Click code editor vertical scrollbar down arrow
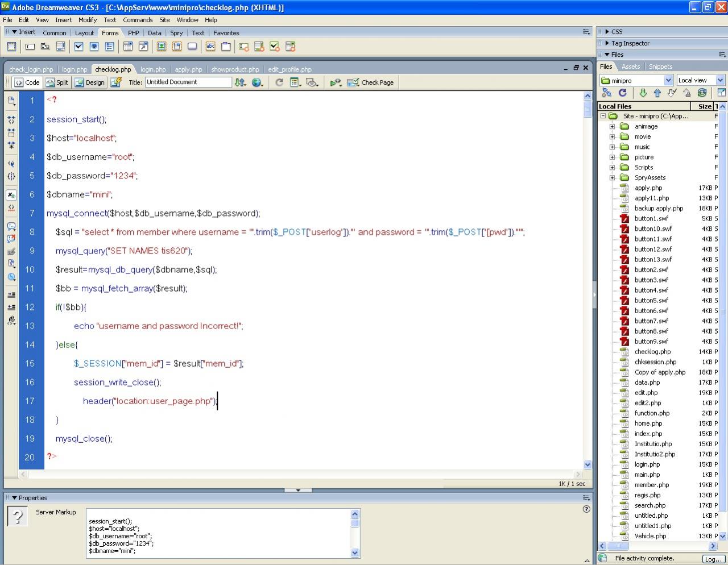The image size is (728, 565). click(588, 464)
